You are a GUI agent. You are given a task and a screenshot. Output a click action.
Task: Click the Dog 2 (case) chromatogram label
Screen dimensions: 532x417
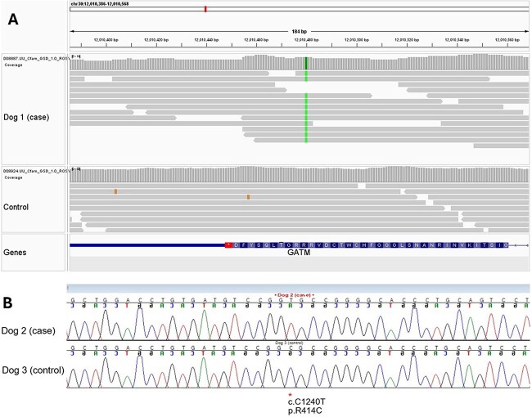click(x=29, y=330)
